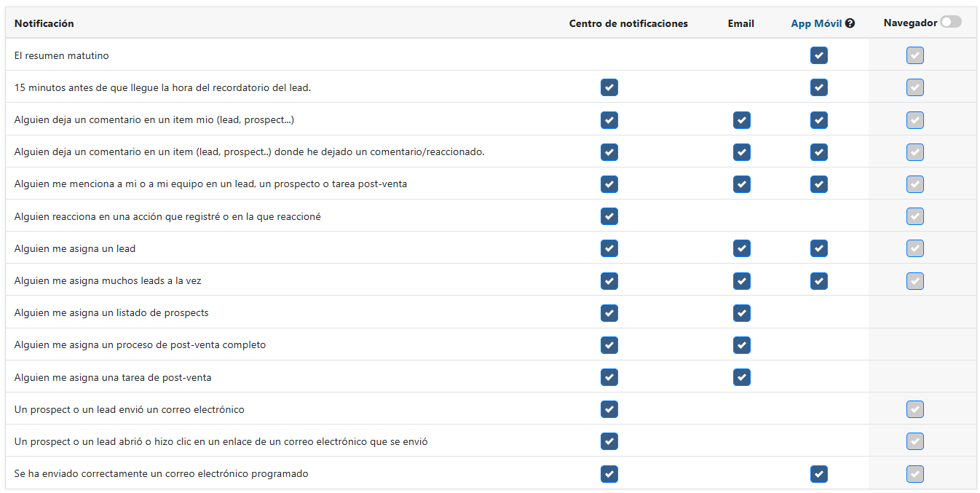The height and width of the screenshot is (493, 980).
Task: Click the Navegador checkbox for 'El resumen matutino'
Action: tap(915, 55)
